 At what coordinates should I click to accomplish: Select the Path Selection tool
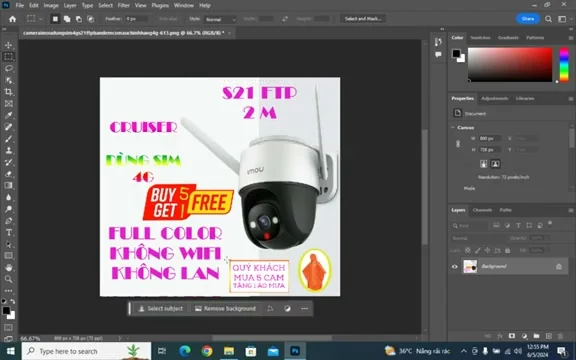(x=8, y=244)
